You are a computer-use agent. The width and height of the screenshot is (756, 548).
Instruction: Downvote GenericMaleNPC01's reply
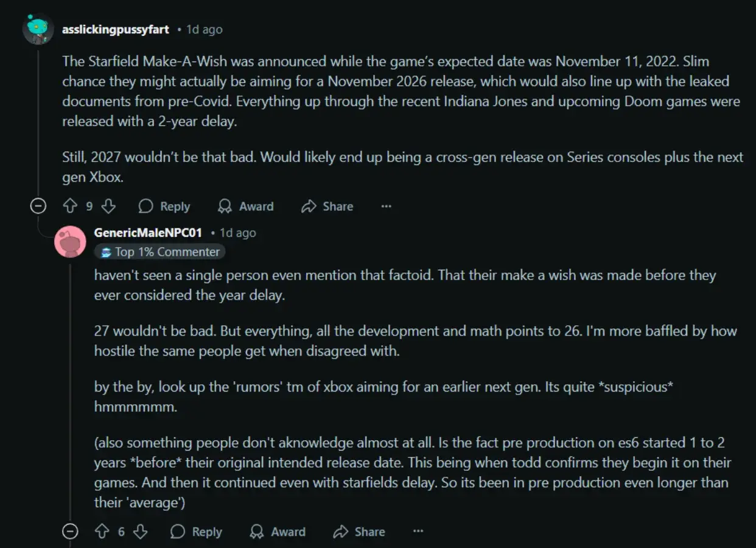click(141, 532)
